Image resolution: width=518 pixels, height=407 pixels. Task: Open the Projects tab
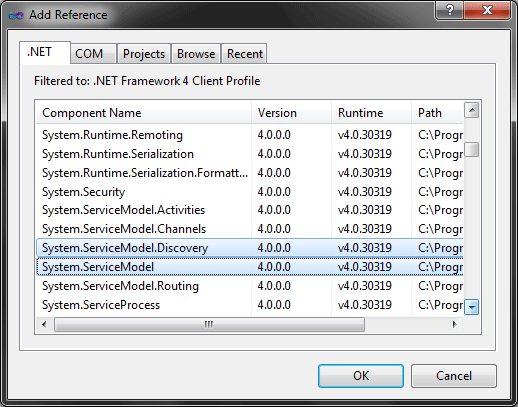(x=144, y=54)
